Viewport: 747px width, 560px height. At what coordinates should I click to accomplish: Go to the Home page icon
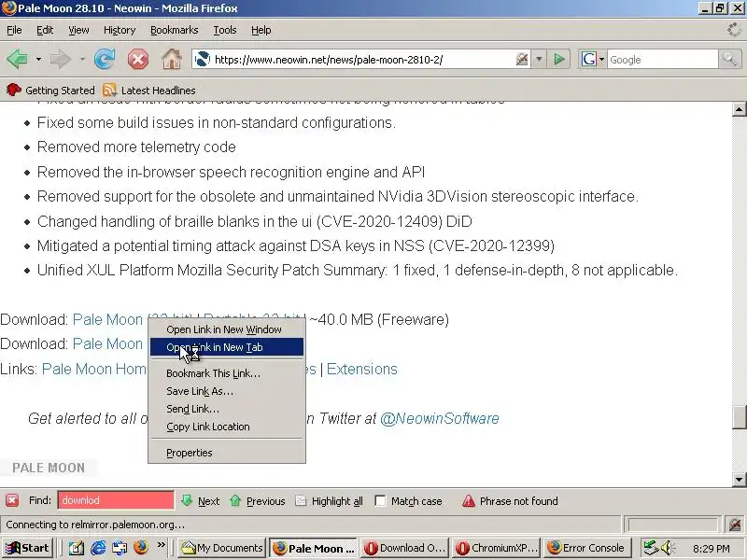[x=172, y=59]
